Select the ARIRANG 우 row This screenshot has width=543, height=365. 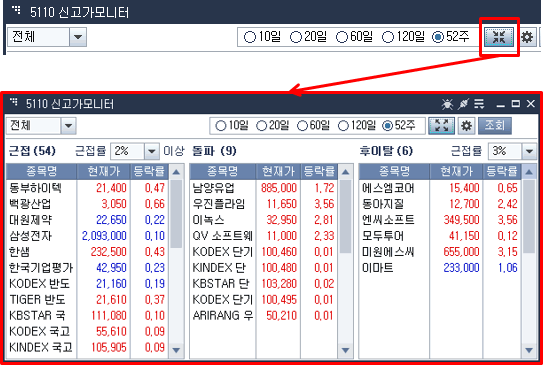(x=264, y=315)
